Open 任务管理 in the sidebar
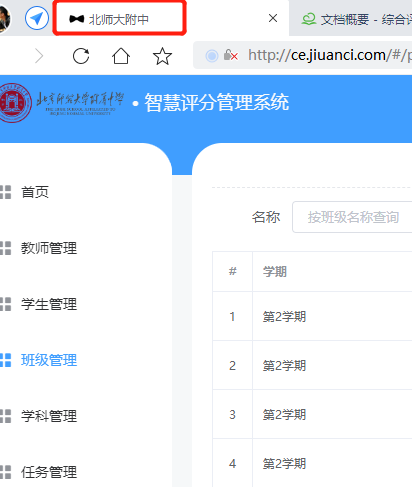Screen dimensions: 412x487 click(49, 472)
